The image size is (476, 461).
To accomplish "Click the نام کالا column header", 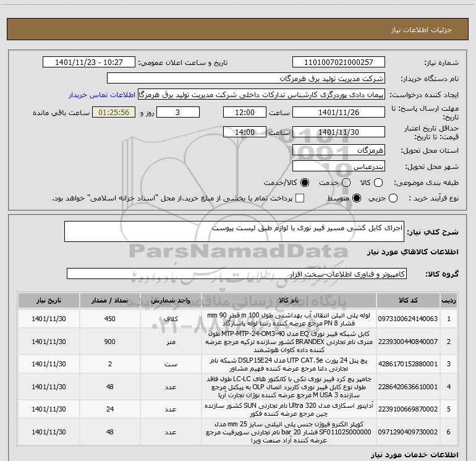I will pos(289,300).
